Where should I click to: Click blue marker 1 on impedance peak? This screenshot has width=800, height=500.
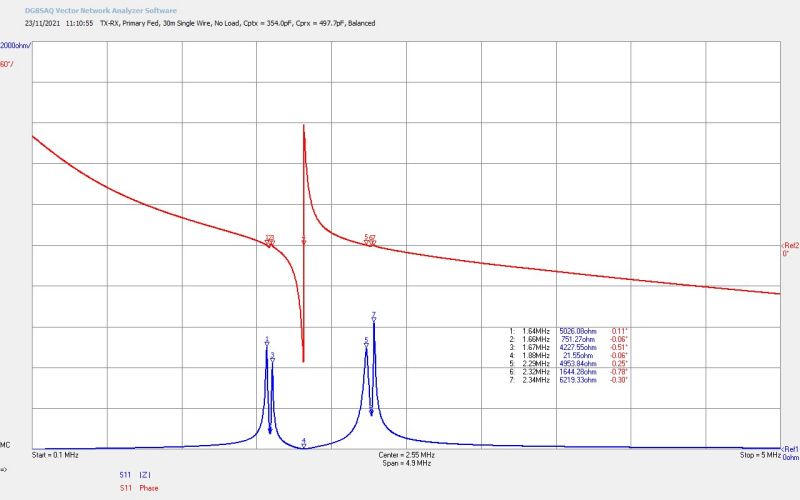267,341
